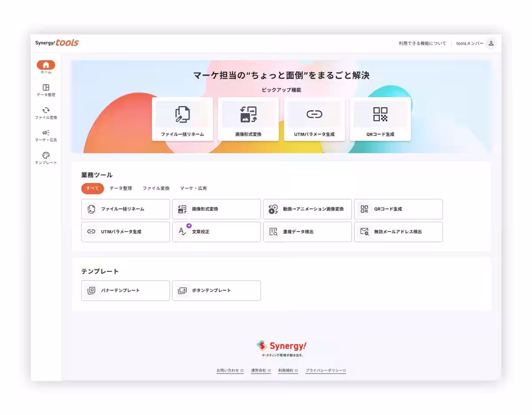Open the 無効メールアドレス検出 tool
This screenshot has height=415, width=532.
point(398,232)
